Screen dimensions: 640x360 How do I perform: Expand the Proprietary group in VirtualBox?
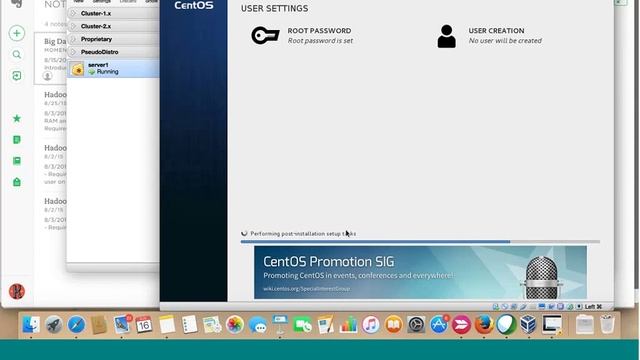tap(73, 39)
